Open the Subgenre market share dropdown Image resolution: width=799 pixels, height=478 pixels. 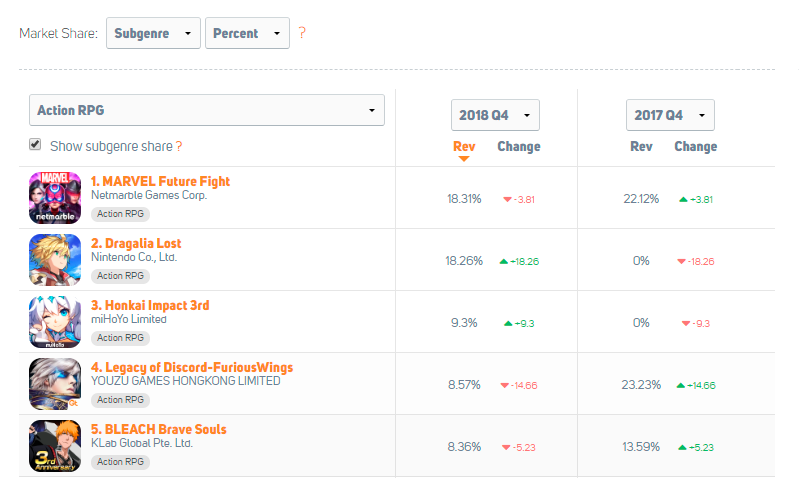(x=153, y=33)
